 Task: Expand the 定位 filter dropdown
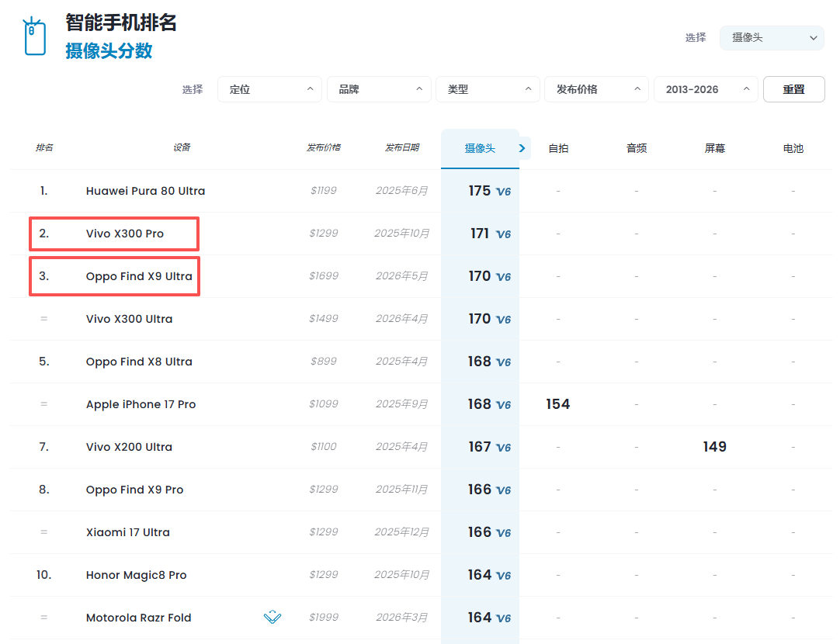(x=269, y=89)
